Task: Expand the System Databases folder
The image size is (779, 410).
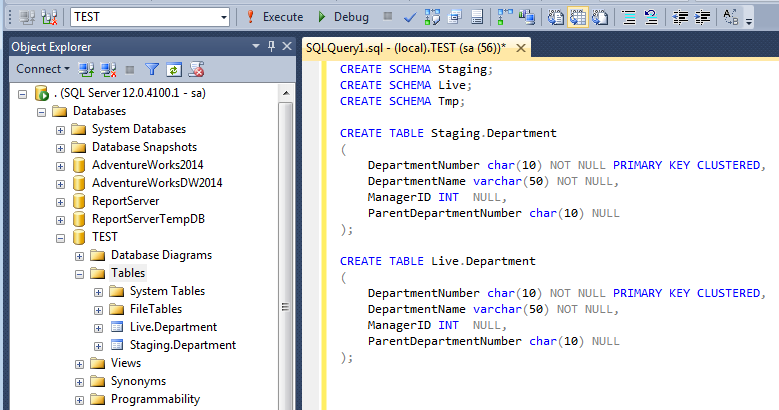Action: (61, 130)
